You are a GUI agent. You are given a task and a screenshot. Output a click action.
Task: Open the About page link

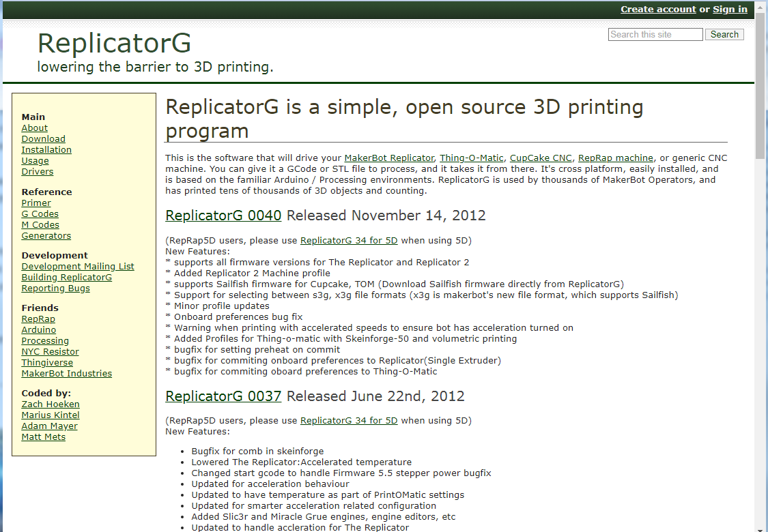[34, 128]
